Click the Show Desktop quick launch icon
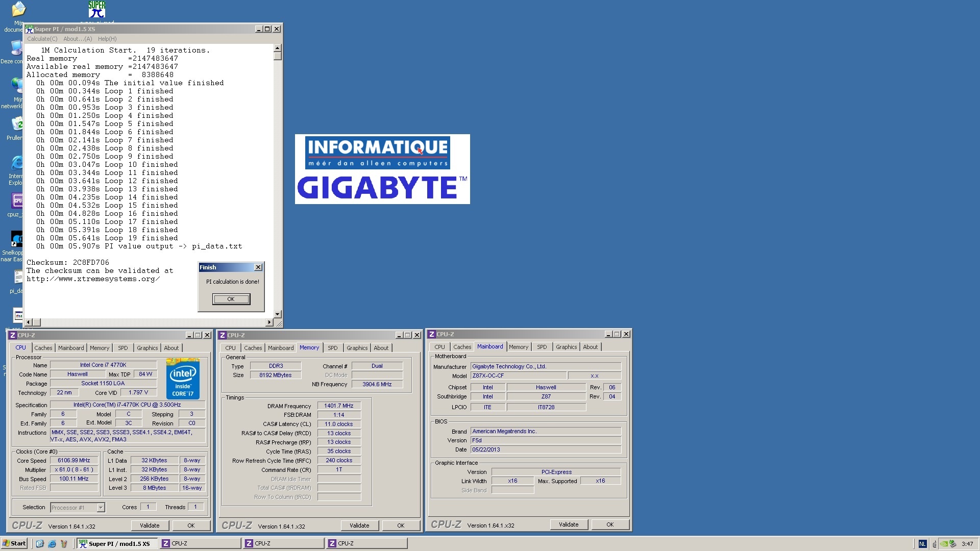Viewport: 980px width, 551px height. pos(40,544)
